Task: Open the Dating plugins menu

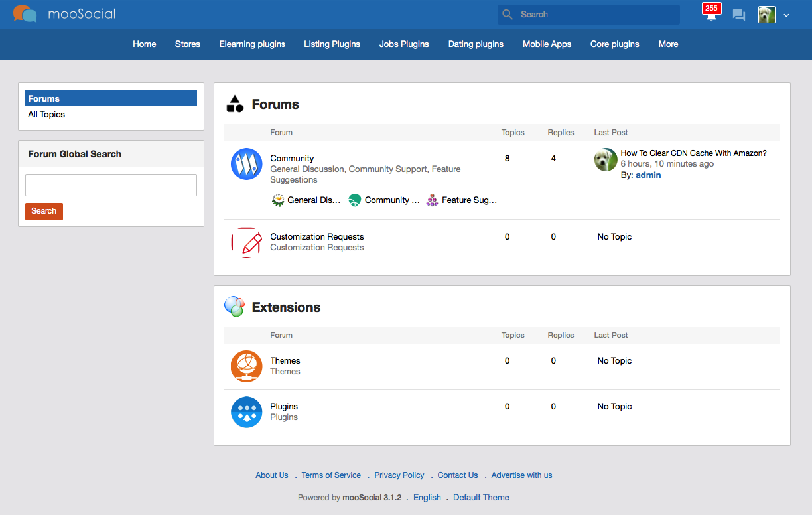Action: (476, 44)
